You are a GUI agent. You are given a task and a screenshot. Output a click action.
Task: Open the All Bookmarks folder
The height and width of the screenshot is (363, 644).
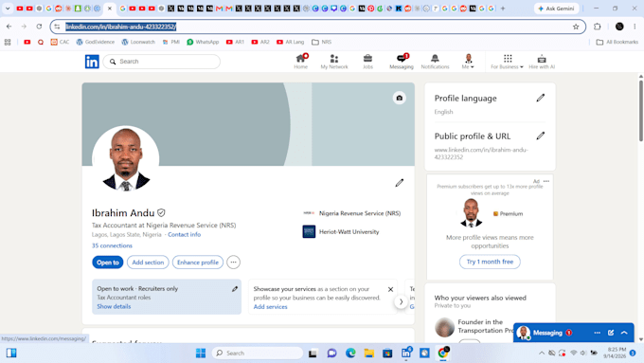tap(617, 42)
